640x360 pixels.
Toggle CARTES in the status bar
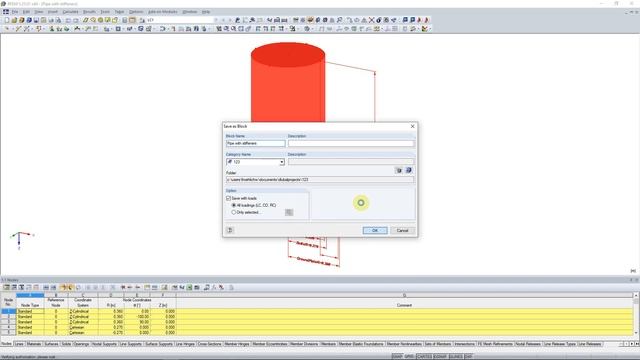click(x=424, y=357)
